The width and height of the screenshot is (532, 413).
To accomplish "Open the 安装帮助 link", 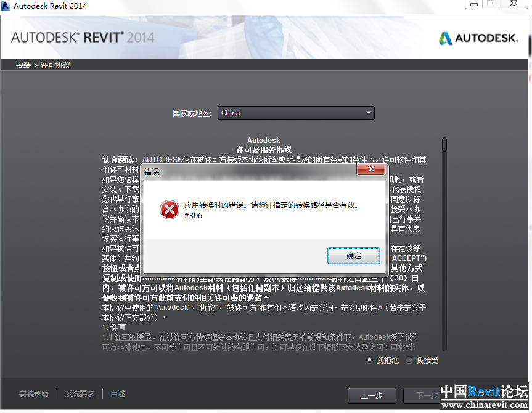I will click(34, 394).
